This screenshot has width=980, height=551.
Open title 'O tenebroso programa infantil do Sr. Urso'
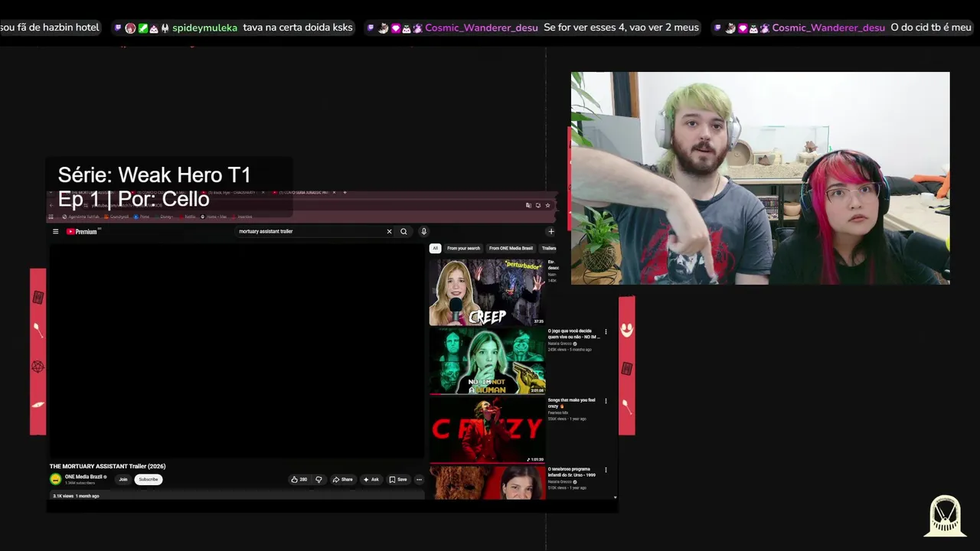click(x=573, y=471)
